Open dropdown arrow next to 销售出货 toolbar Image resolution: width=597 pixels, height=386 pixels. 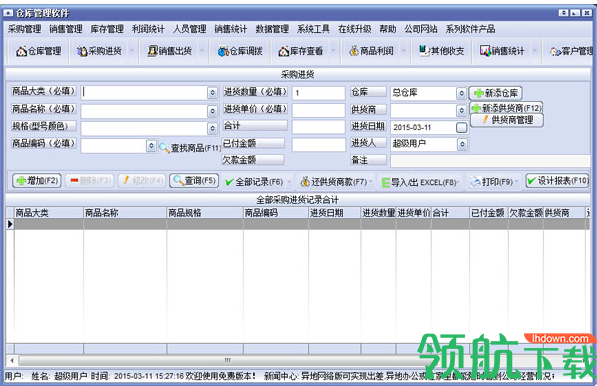point(202,50)
